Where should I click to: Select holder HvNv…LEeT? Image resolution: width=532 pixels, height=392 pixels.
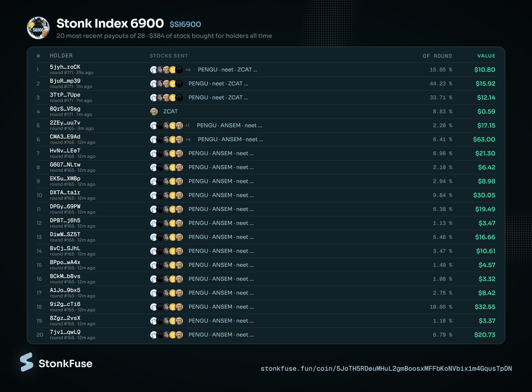[65, 151]
